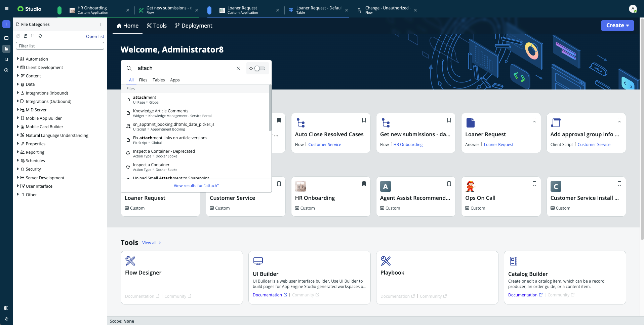Switch to the Tables search results tab
The width and height of the screenshot is (644, 325).
click(159, 80)
